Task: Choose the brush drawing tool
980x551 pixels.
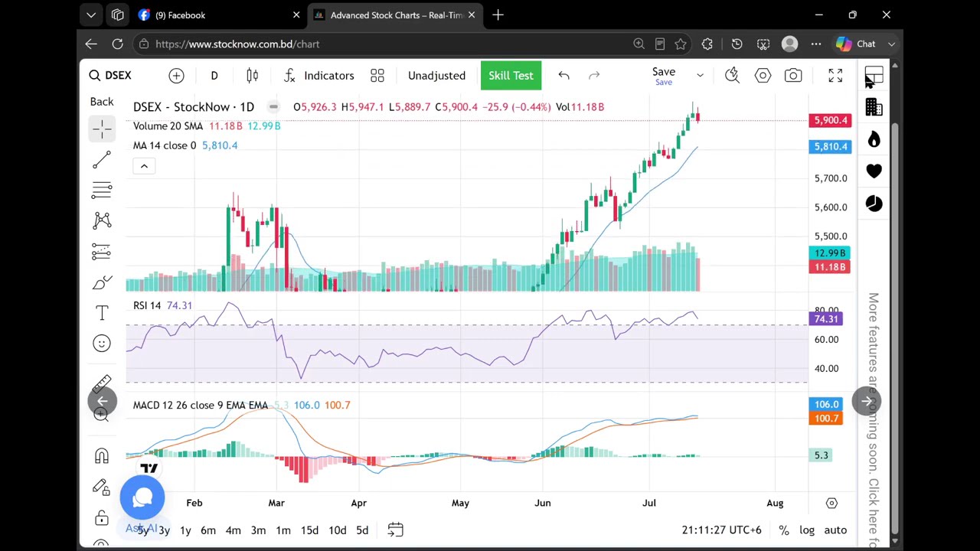Action: pos(102,282)
